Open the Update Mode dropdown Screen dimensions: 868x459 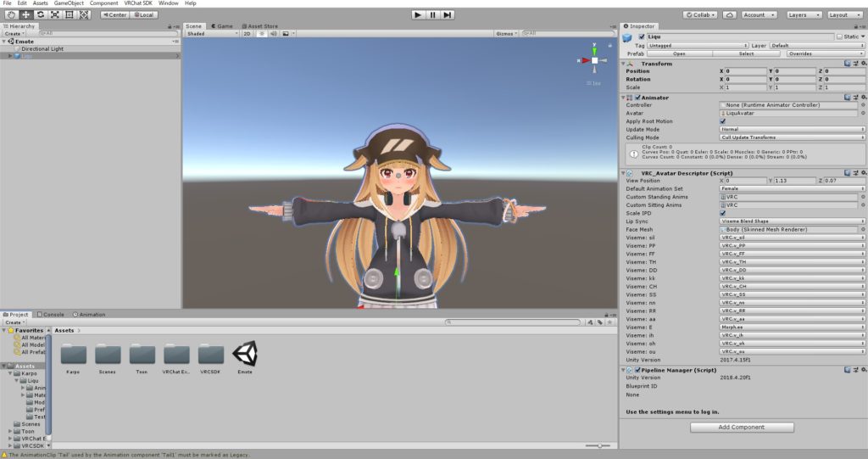tap(792, 129)
